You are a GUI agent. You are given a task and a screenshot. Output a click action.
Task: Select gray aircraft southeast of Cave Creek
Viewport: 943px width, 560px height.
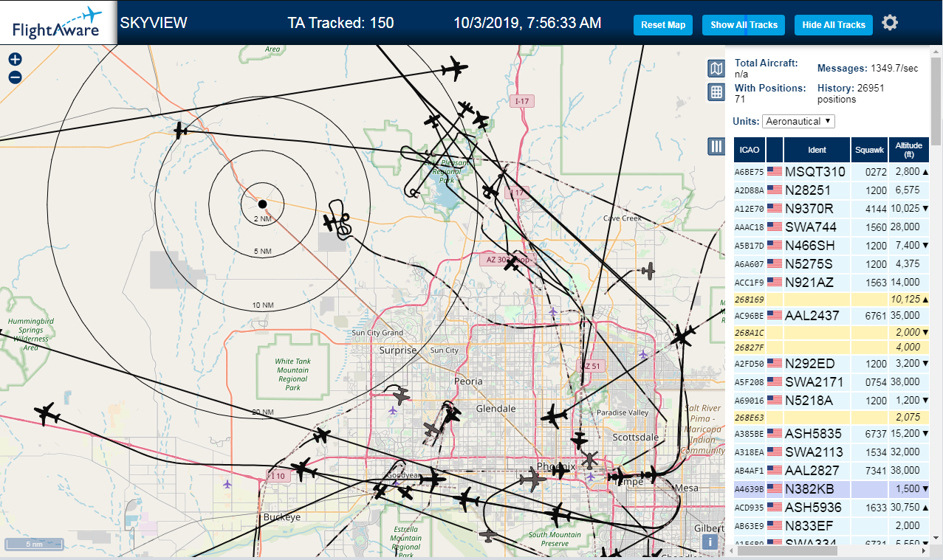click(x=648, y=271)
